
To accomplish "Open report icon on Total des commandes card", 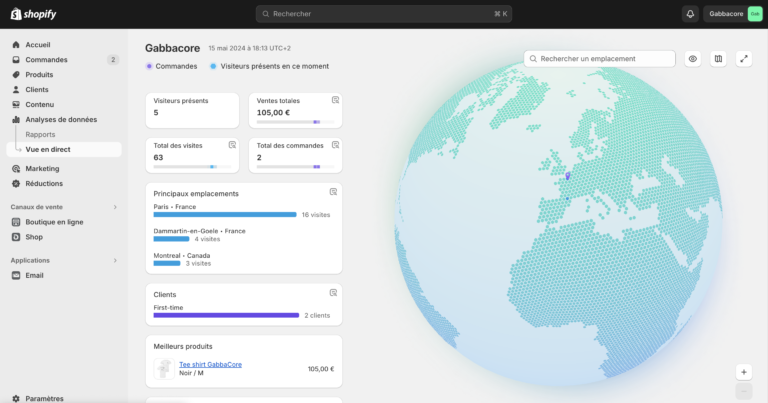I will tap(335, 145).
